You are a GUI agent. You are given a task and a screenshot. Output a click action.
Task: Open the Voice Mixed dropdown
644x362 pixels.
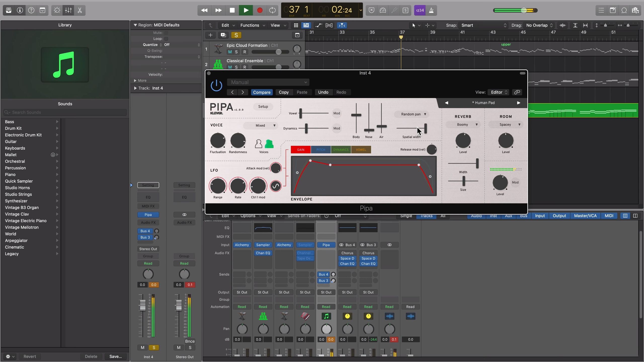[x=261, y=125]
